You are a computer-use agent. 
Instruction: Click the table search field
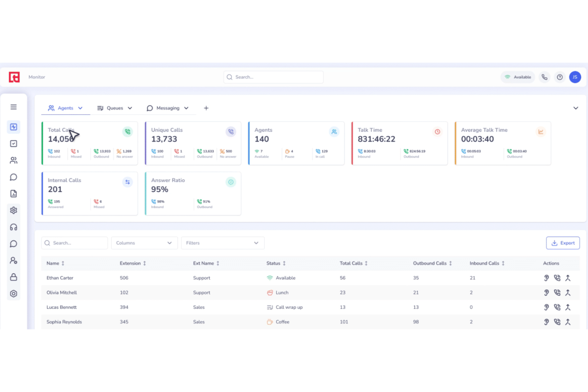[74, 243]
